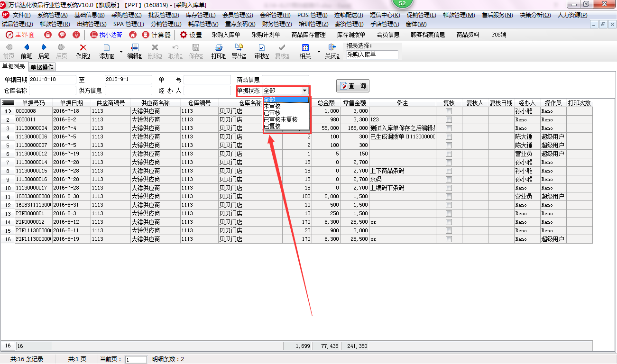Open 采购计划单 shortcut
This screenshot has height=364, width=617.
pyautogui.click(x=266, y=35)
